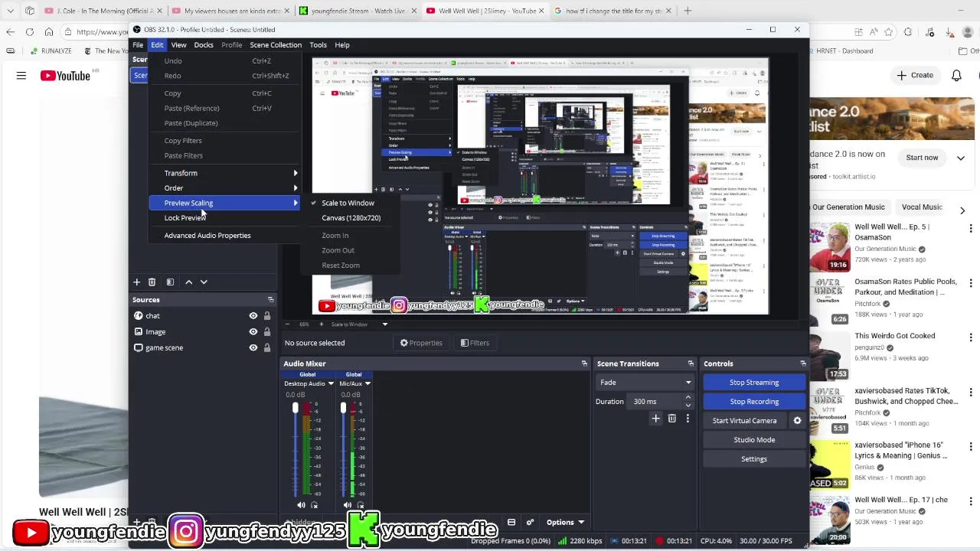Open virtual camera settings gear
Screen dimensions: 980x551
pyautogui.click(x=797, y=420)
